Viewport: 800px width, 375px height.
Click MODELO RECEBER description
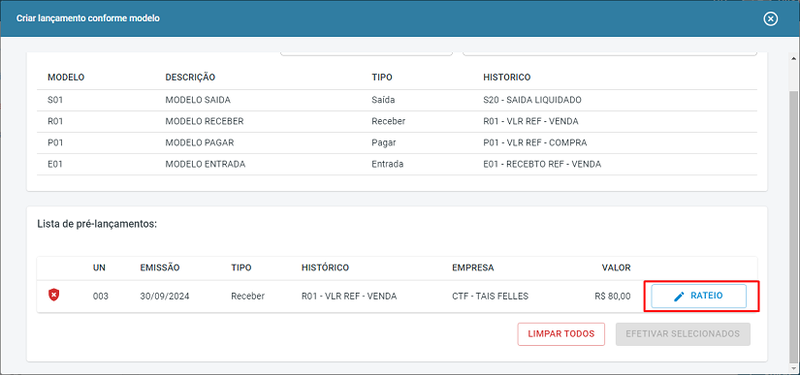pyautogui.click(x=204, y=122)
